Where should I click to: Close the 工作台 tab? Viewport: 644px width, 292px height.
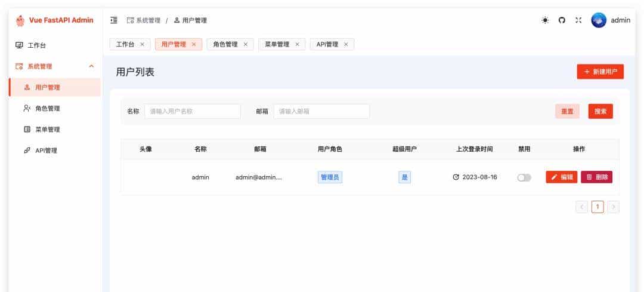click(142, 44)
